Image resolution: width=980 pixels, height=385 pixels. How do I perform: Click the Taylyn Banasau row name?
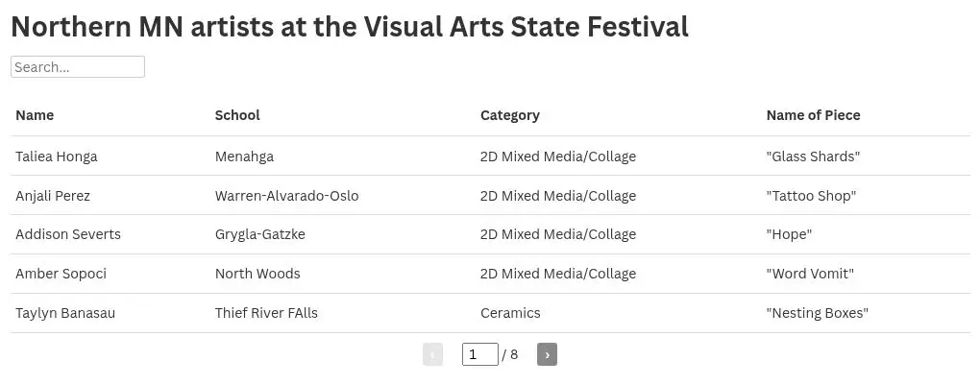[x=65, y=313]
